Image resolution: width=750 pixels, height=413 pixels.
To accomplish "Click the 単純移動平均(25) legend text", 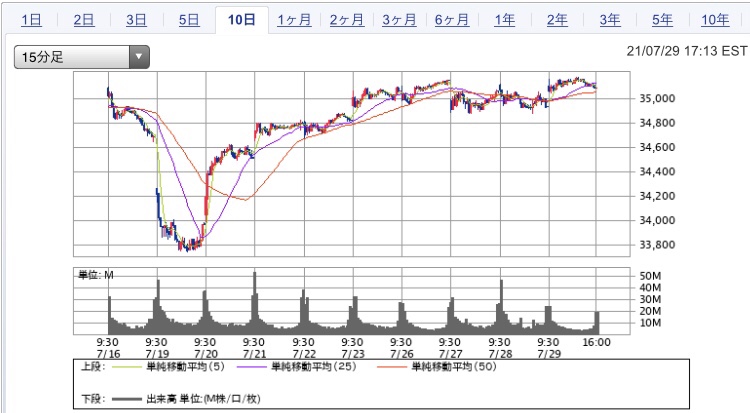I will coord(313,367).
